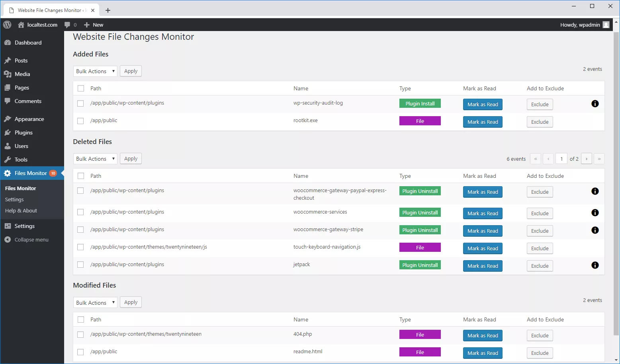Open the Plugins menu

coord(23,132)
